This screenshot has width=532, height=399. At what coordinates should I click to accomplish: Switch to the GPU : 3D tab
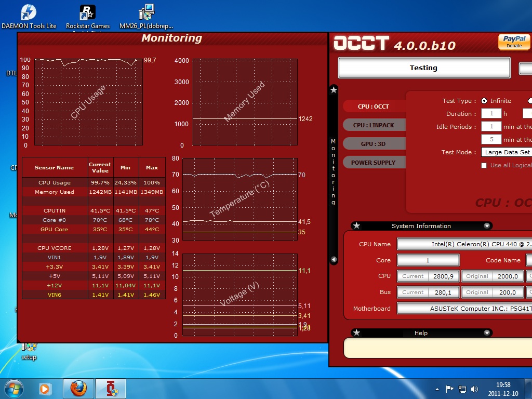point(374,143)
